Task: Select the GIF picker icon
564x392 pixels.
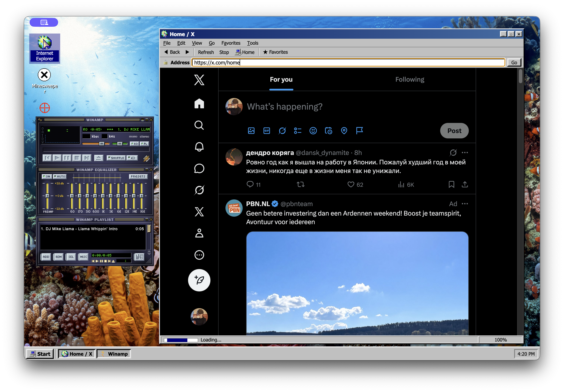Action: [267, 131]
